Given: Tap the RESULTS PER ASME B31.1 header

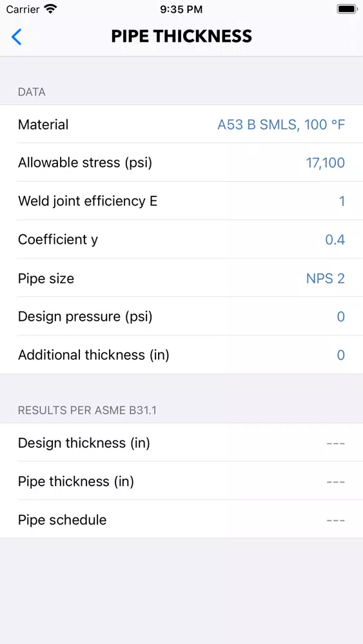Looking at the screenshot, I should pos(87,410).
